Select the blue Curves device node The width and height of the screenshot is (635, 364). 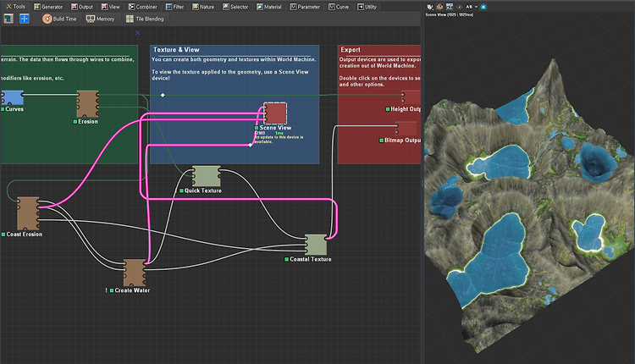click(x=12, y=98)
